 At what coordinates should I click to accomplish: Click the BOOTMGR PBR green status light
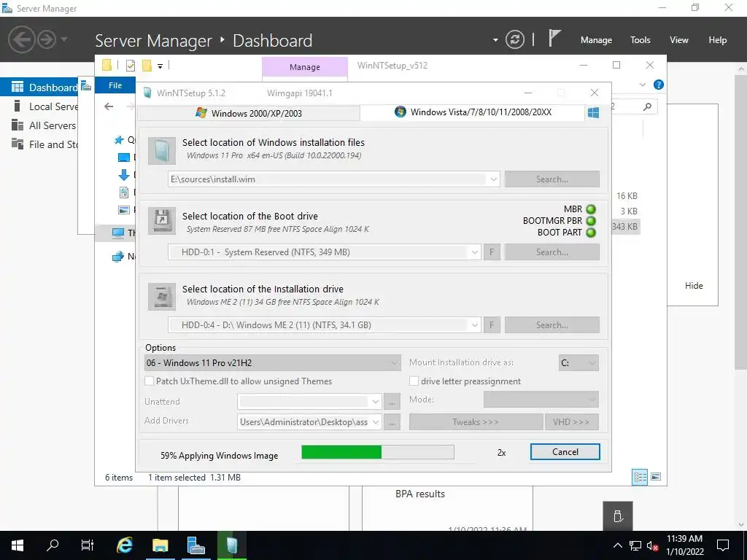click(591, 221)
